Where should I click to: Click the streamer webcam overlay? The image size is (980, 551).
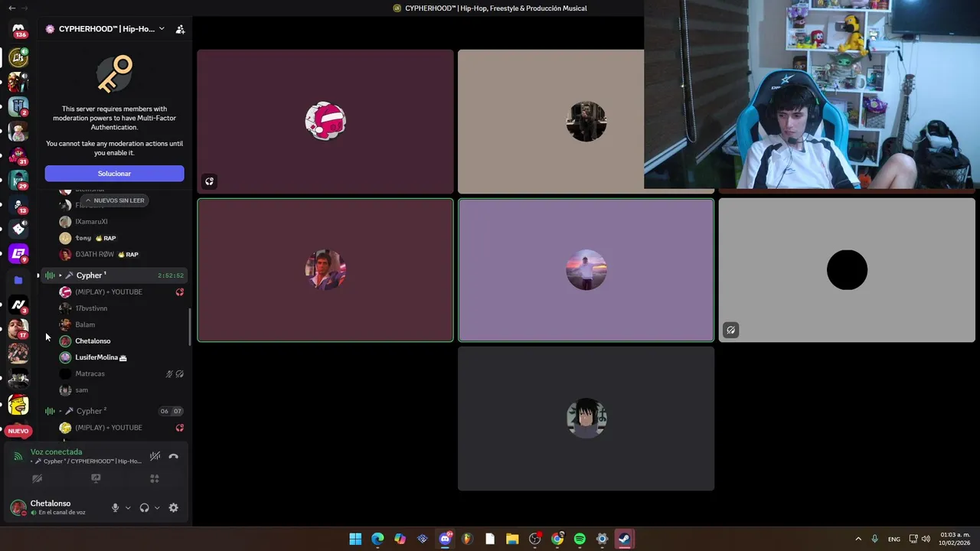click(x=812, y=94)
